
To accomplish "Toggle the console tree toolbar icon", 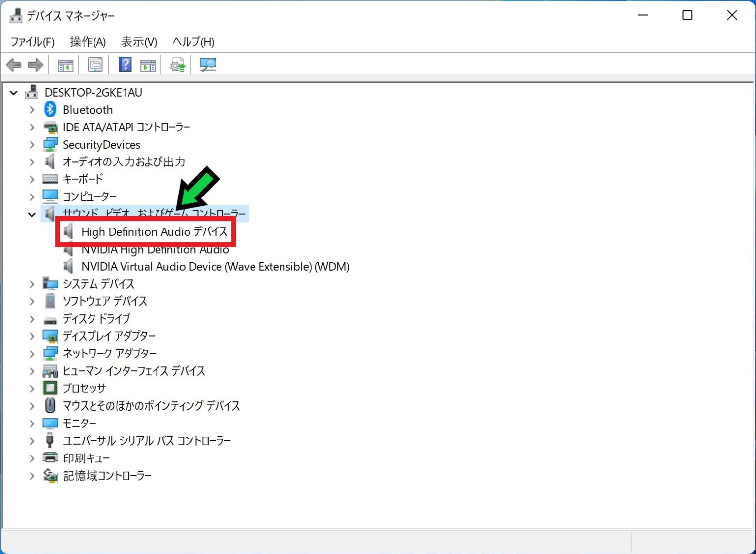I will [x=65, y=65].
